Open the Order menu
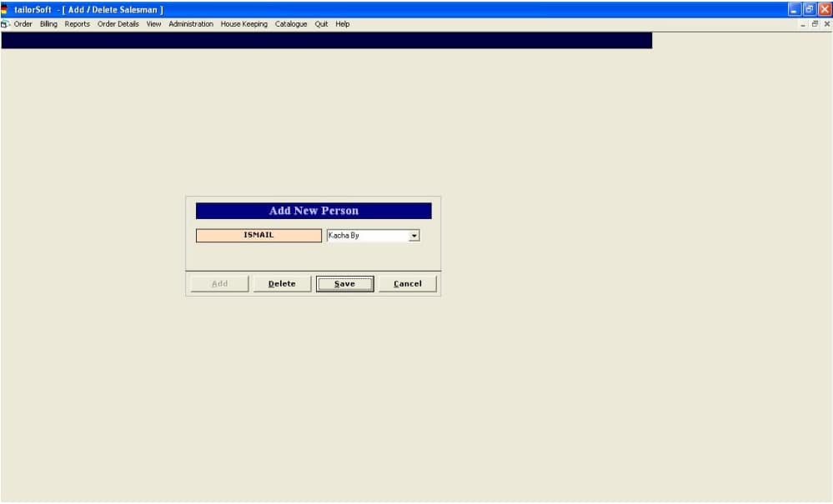 (x=23, y=24)
